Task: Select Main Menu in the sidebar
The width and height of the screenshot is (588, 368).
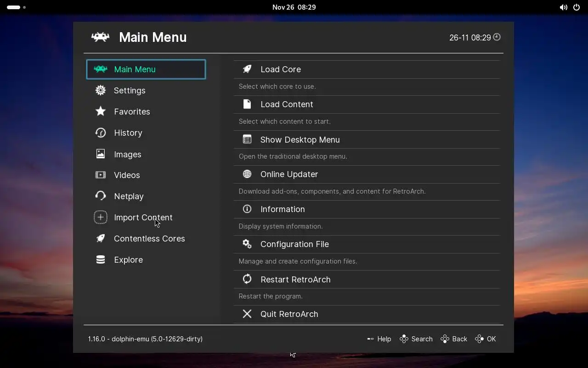Action: 146,69
